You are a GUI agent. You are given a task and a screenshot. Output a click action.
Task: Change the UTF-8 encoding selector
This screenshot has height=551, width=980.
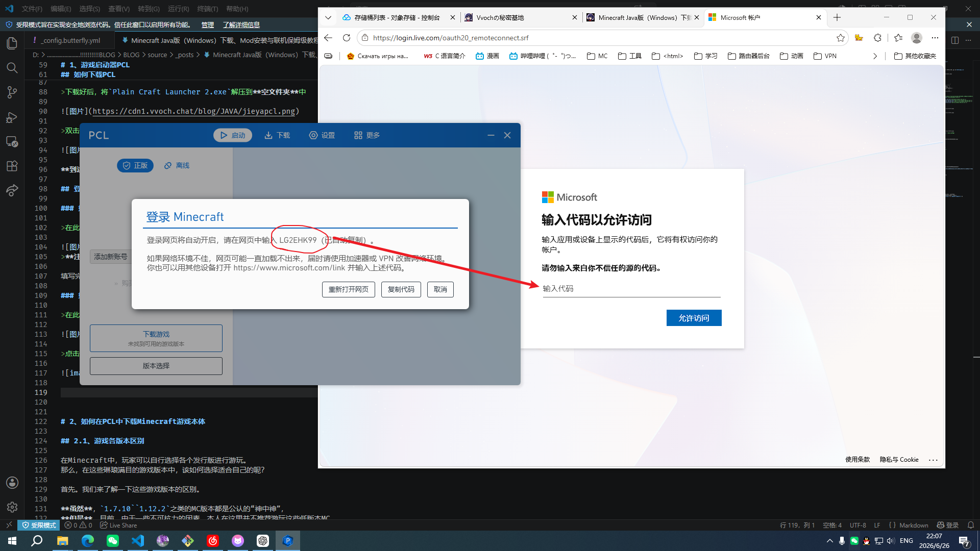858,525
